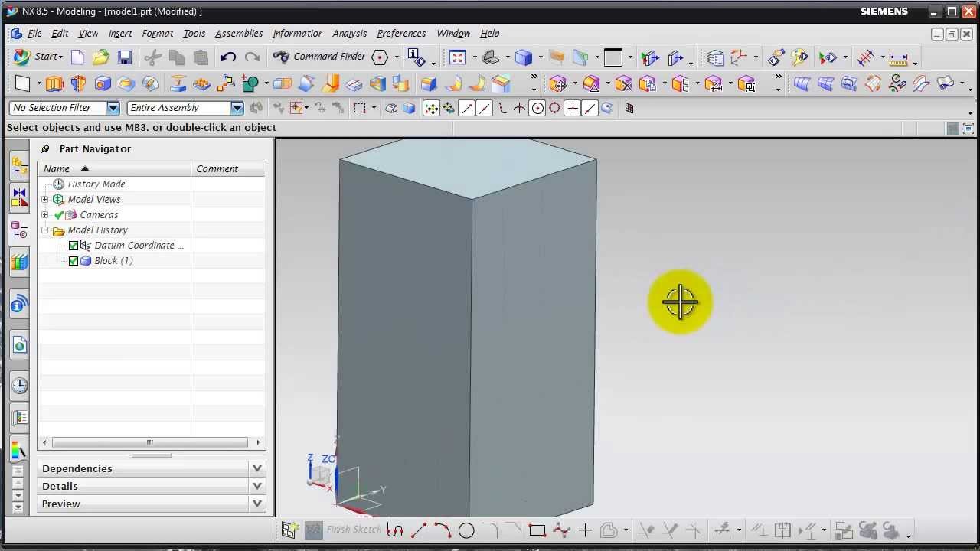980x551 pixels.
Task: Sort by the Name column header
Action: tap(115, 168)
